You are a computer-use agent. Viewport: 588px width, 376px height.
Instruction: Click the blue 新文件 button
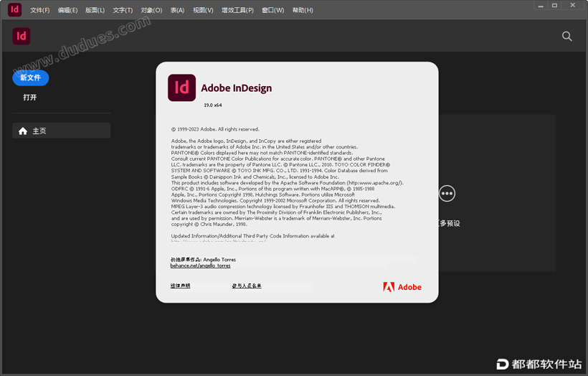coord(30,77)
